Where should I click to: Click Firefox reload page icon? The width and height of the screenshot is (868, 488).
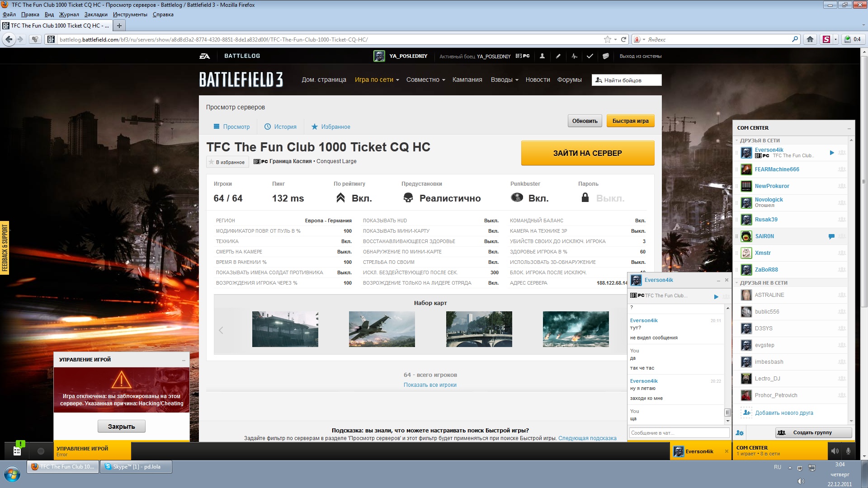(623, 39)
